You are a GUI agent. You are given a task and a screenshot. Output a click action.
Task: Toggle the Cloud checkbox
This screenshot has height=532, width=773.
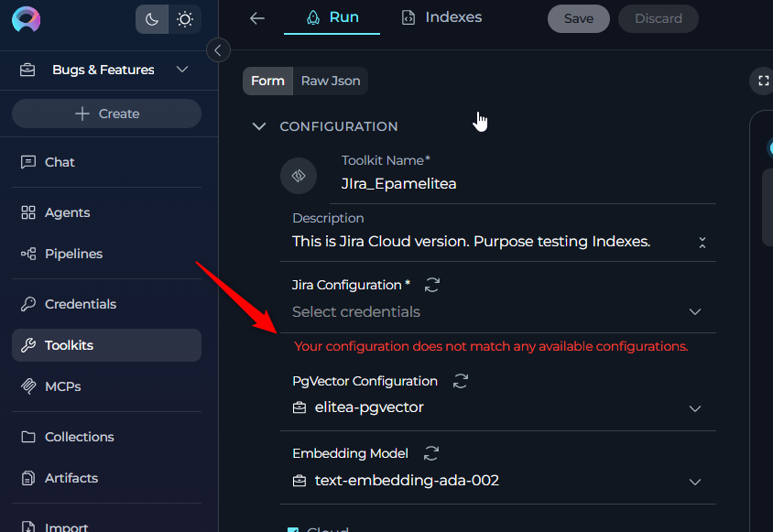click(x=293, y=528)
